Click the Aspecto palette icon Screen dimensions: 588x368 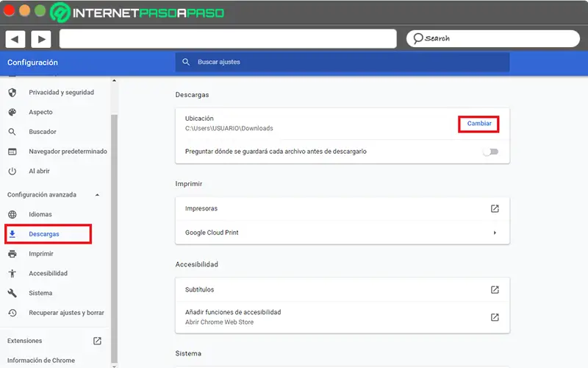tap(12, 112)
